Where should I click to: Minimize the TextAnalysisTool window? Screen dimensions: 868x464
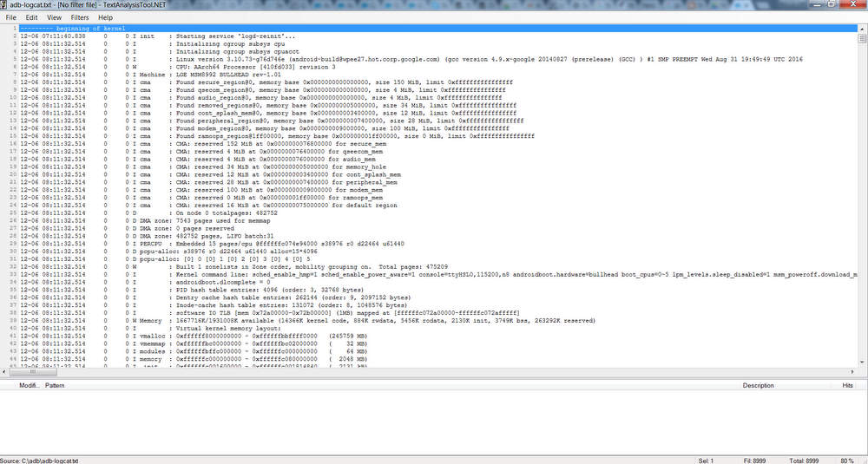coord(817,3)
